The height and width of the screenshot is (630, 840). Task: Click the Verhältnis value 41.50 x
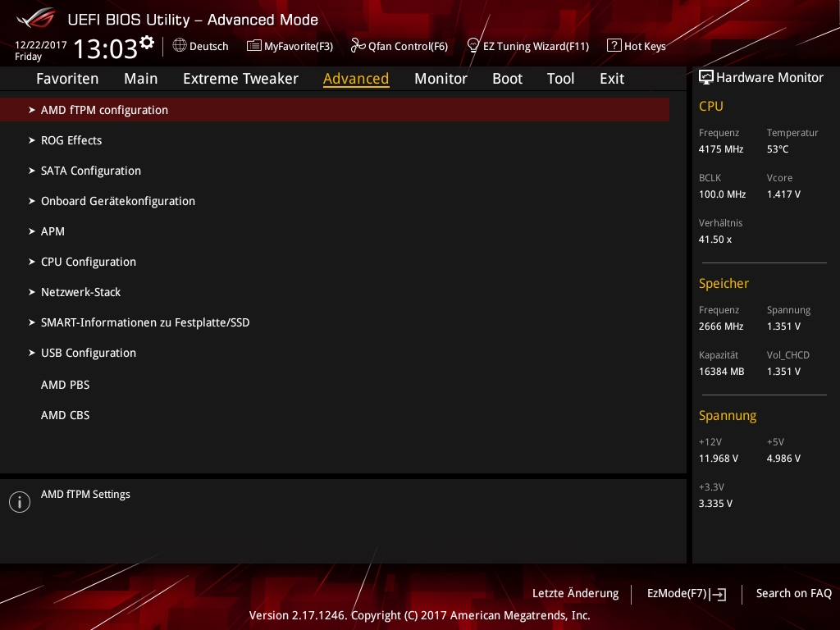tap(715, 240)
